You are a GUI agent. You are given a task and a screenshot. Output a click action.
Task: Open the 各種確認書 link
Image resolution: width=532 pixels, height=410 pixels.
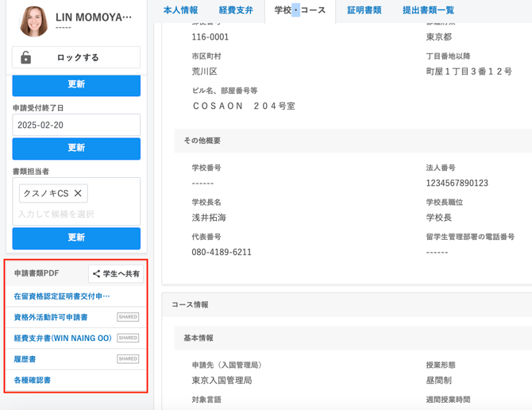coord(33,381)
